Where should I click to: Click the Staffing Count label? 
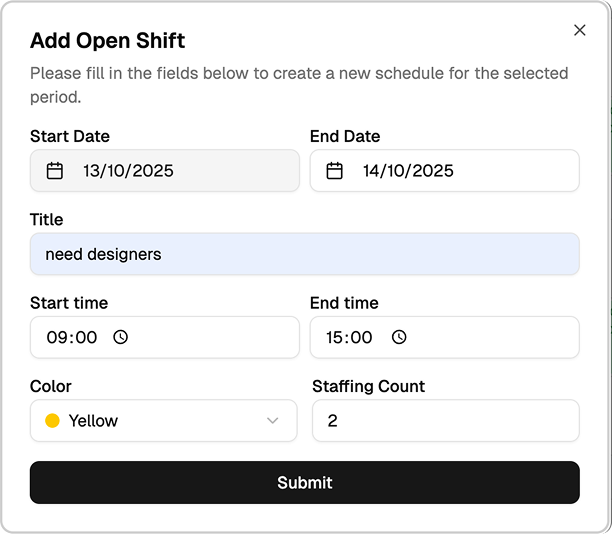tap(368, 386)
